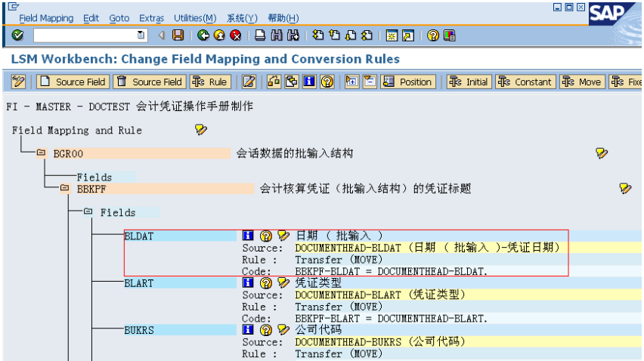644x361 pixels.
Task: Click the Generate Shortcut icon
Action: pos(408,35)
